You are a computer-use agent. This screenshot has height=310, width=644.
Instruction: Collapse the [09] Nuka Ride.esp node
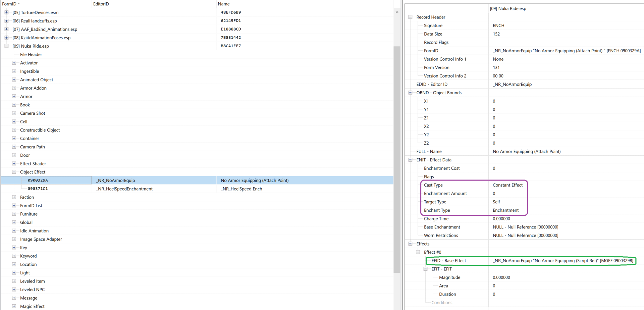[x=6, y=46]
